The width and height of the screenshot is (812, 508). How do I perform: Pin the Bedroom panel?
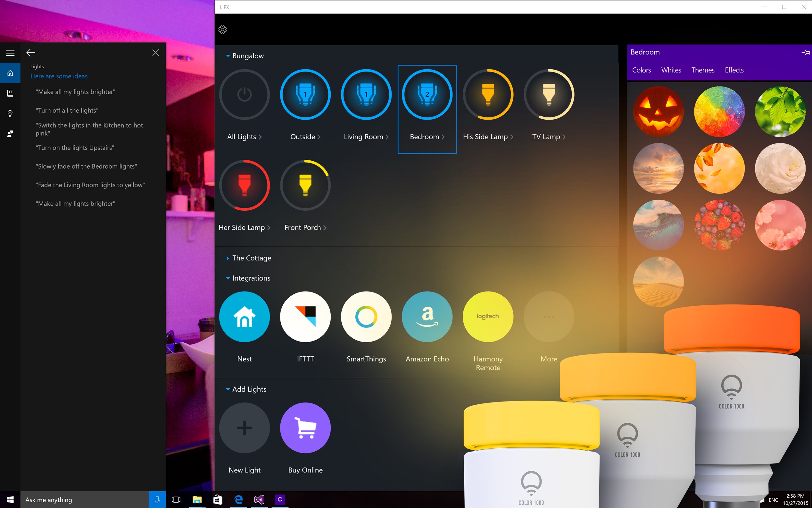[x=805, y=52]
